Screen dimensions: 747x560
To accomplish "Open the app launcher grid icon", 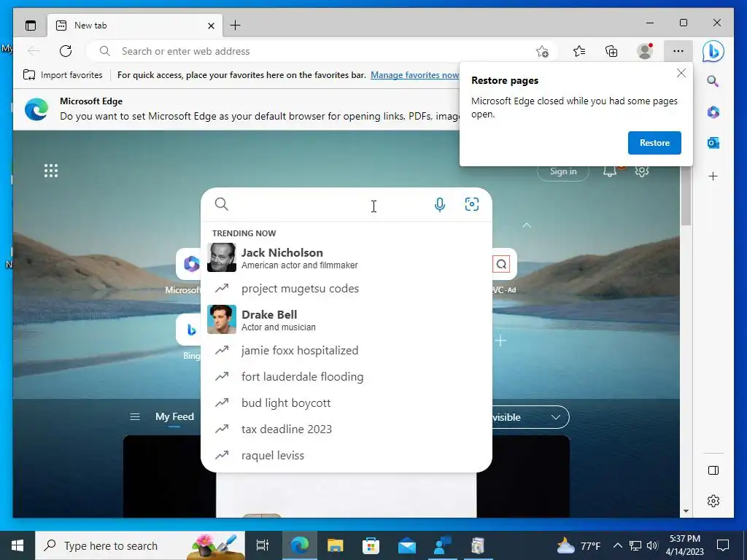I will (x=51, y=171).
